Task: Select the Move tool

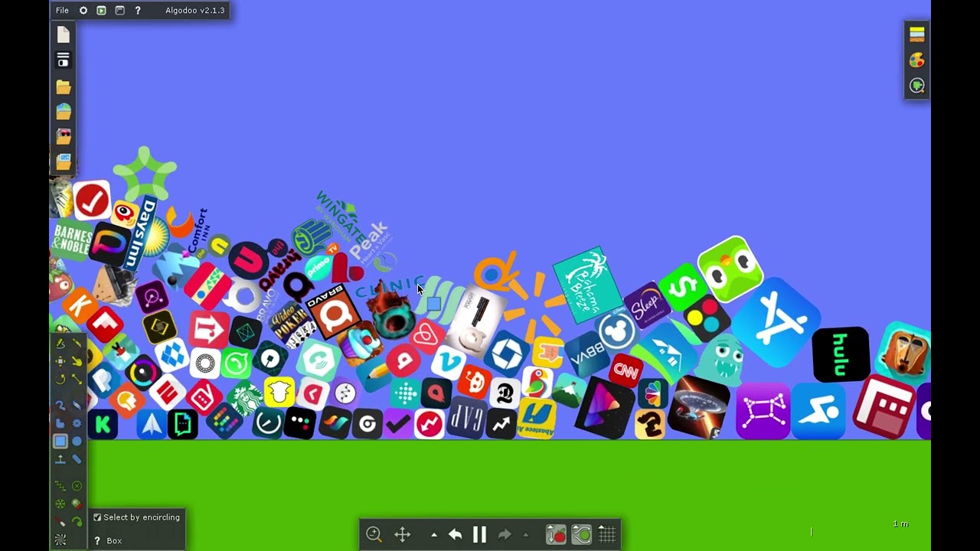Action: pyautogui.click(x=60, y=361)
